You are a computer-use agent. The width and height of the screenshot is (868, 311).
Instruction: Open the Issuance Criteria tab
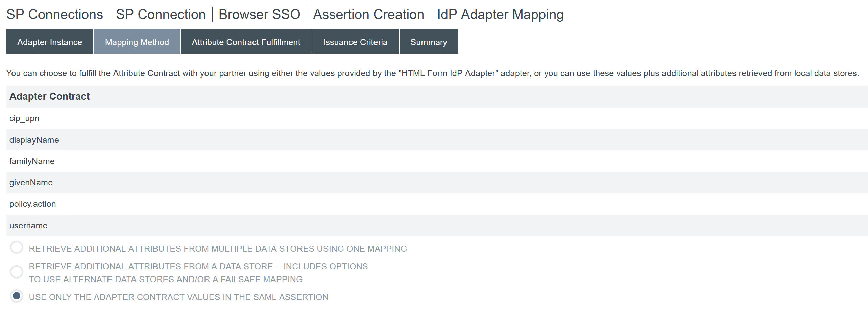coord(355,42)
